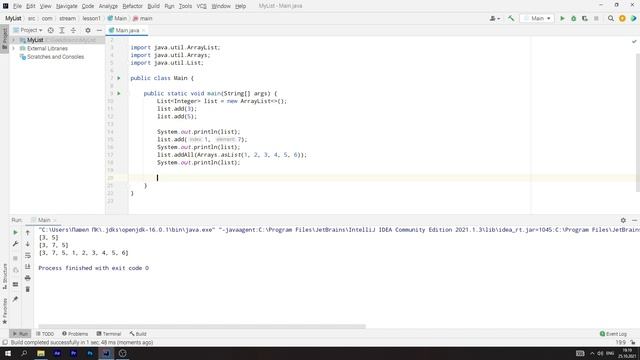Click run gutter arrow beside main method
This screenshot has height=360, width=640.
click(x=119, y=93)
